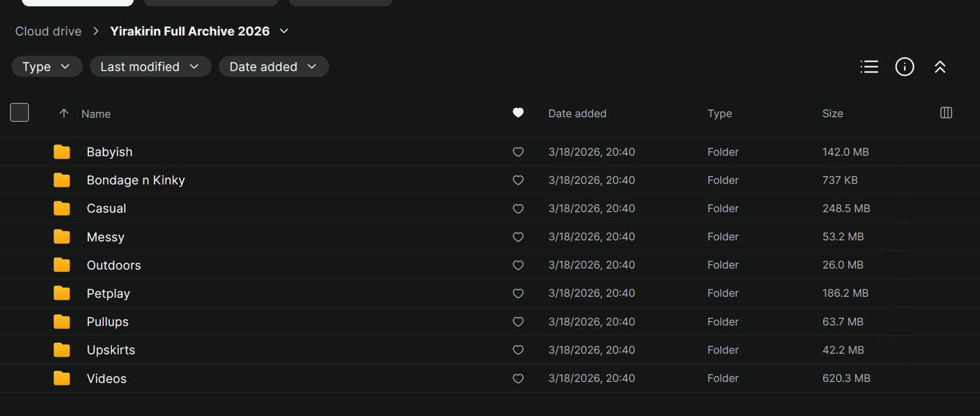Switch to list view layout icon
Image resolution: width=980 pixels, height=416 pixels.
coord(869,67)
